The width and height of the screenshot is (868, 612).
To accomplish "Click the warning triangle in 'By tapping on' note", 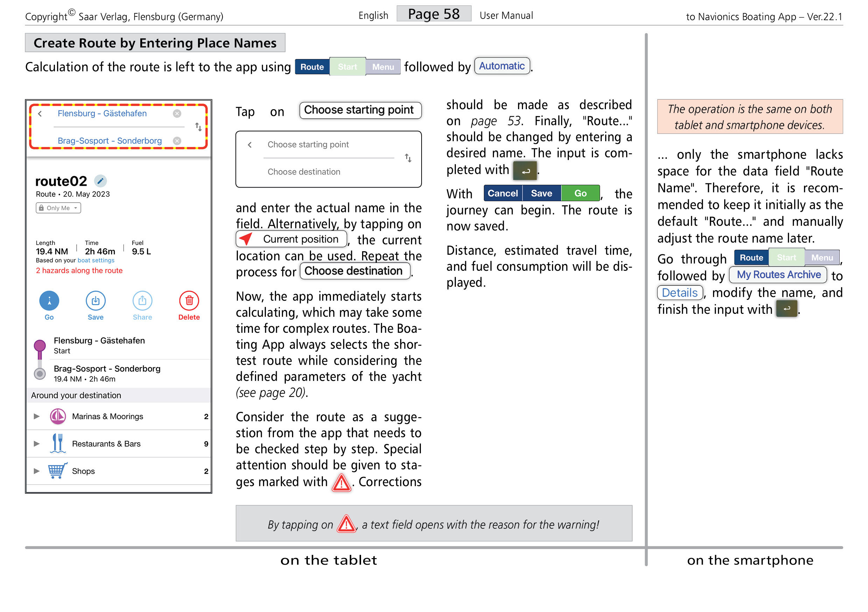I will [x=346, y=523].
